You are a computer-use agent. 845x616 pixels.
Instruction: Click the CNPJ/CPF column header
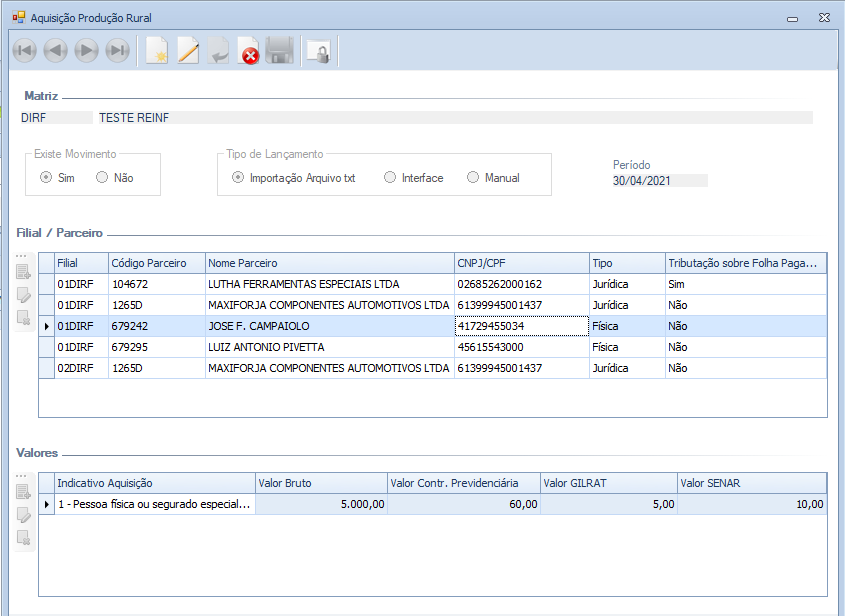click(x=520, y=263)
